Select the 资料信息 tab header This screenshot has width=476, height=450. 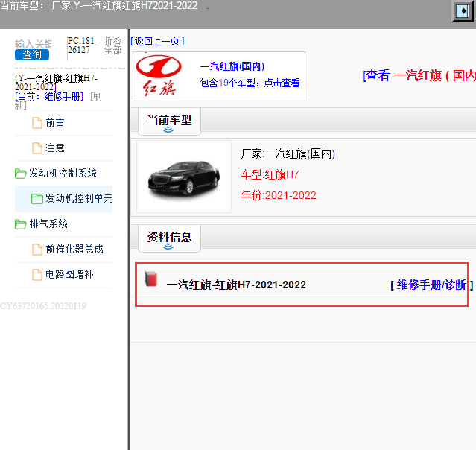click(169, 238)
